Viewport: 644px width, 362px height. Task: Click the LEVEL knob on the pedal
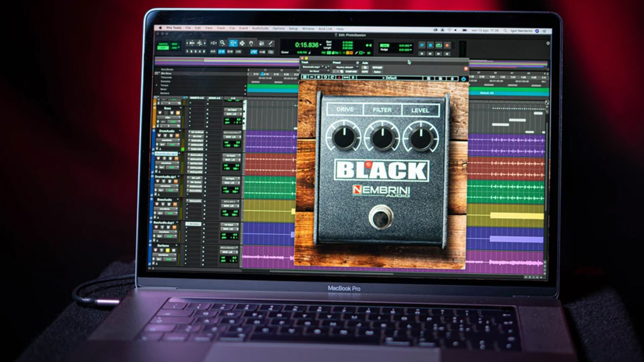click(421, 138)
